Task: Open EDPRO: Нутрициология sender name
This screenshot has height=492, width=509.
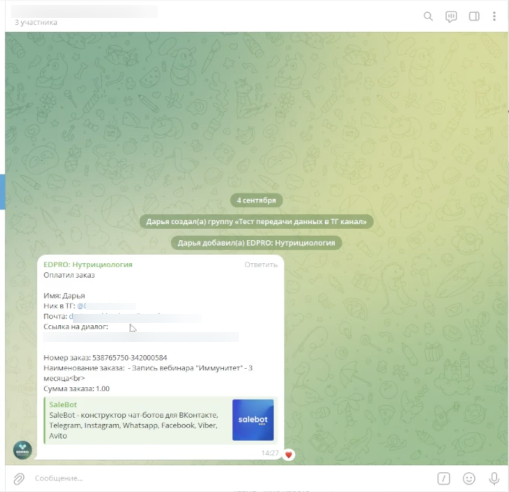Action: (88, 264)
